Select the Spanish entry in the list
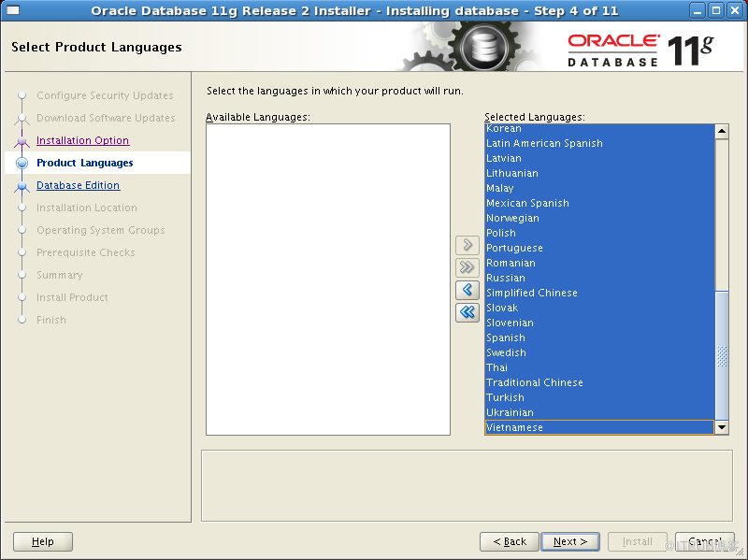 point(599,337)
